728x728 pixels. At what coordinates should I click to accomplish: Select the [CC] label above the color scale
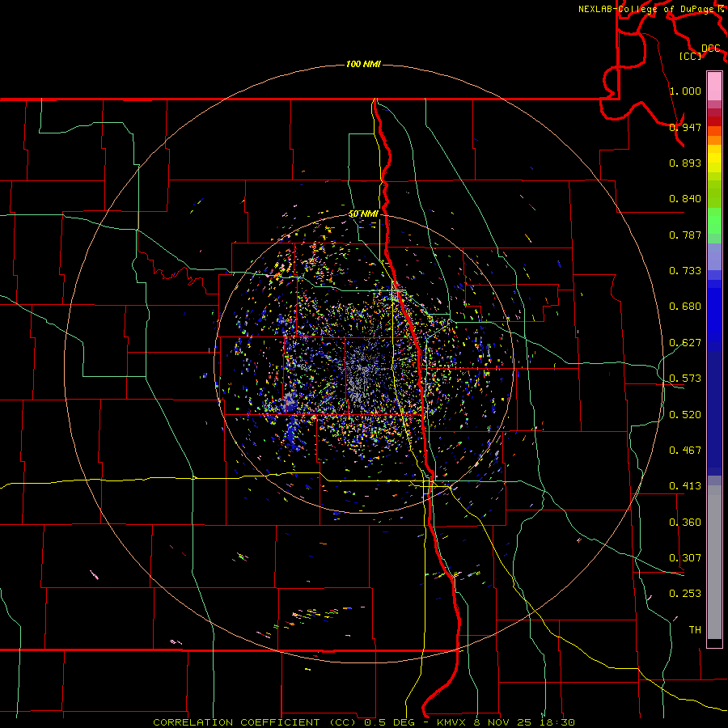(x=690, y=56)
